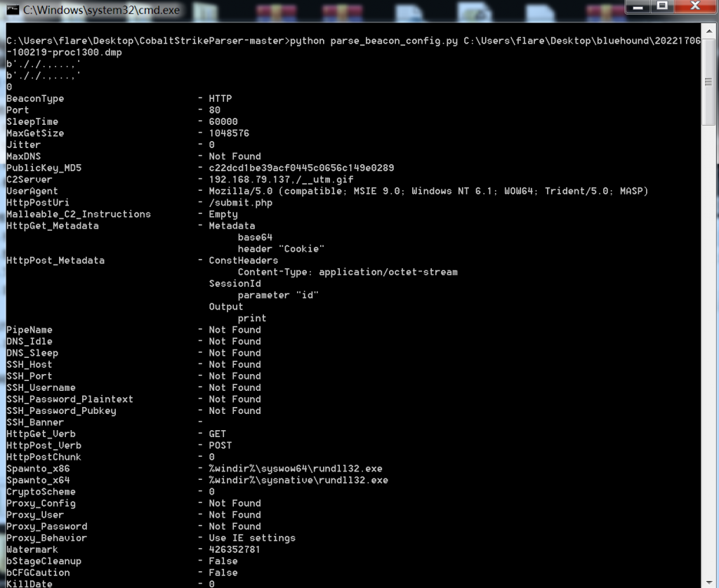This screenshot has height=588, width=719.
Task: Click the SessionId line
Action: pyautogui.click(x=235, y=283)
